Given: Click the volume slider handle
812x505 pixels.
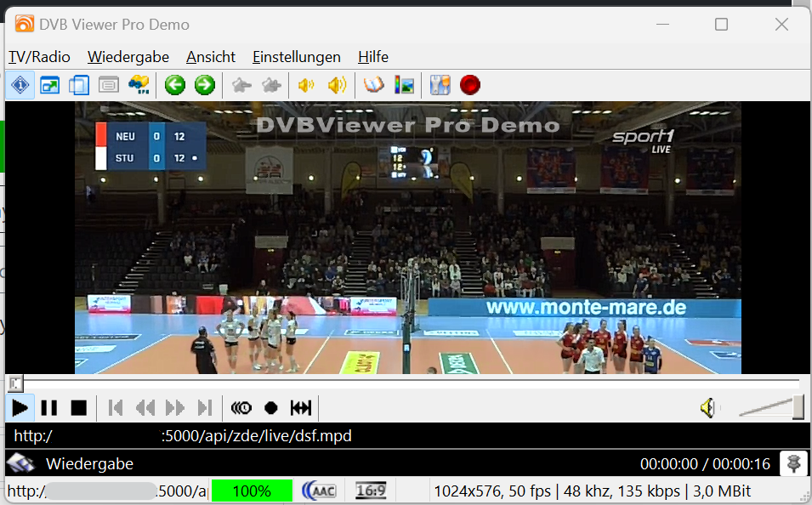Looking at the screenshot, I should (x=798, y=407).
